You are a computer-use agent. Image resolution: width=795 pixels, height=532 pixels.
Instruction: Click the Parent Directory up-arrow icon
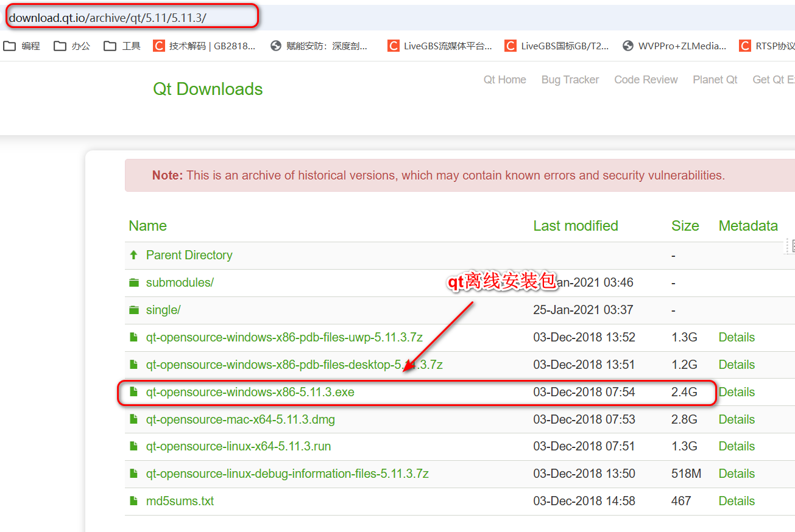pyautogui.click(x=134, y=255)
